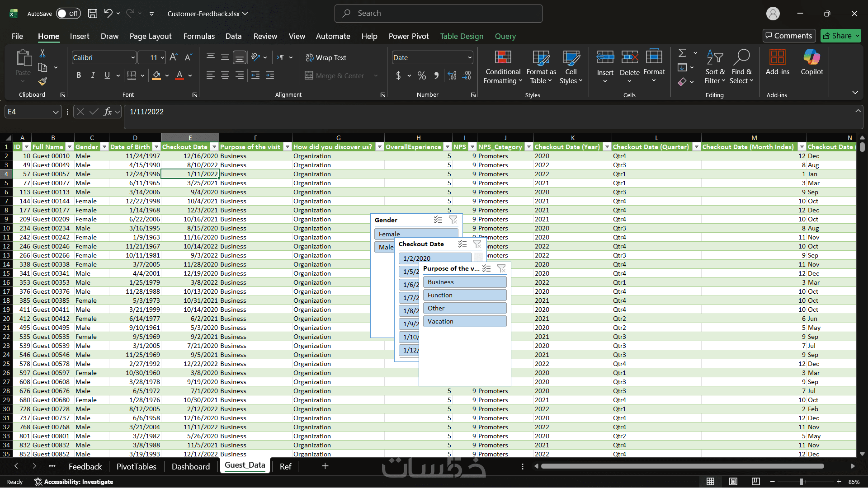Click the Increase Decimal icon
This screenshot has width=868, height=488.
452,75
